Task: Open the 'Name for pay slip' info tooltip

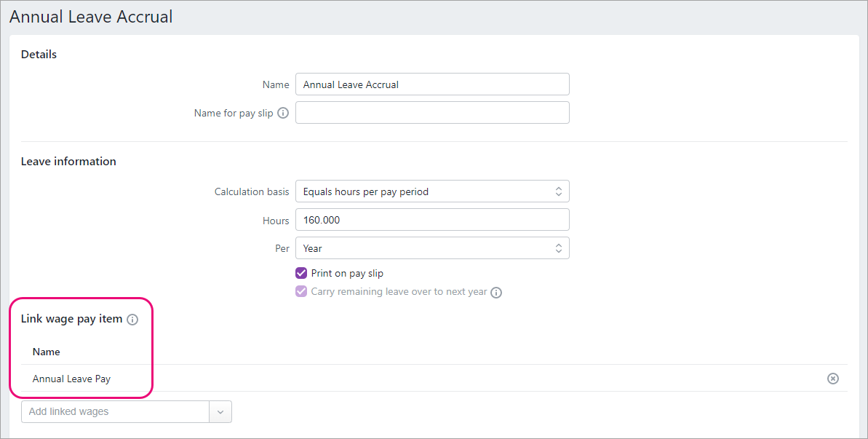Action: coord(283,113)
